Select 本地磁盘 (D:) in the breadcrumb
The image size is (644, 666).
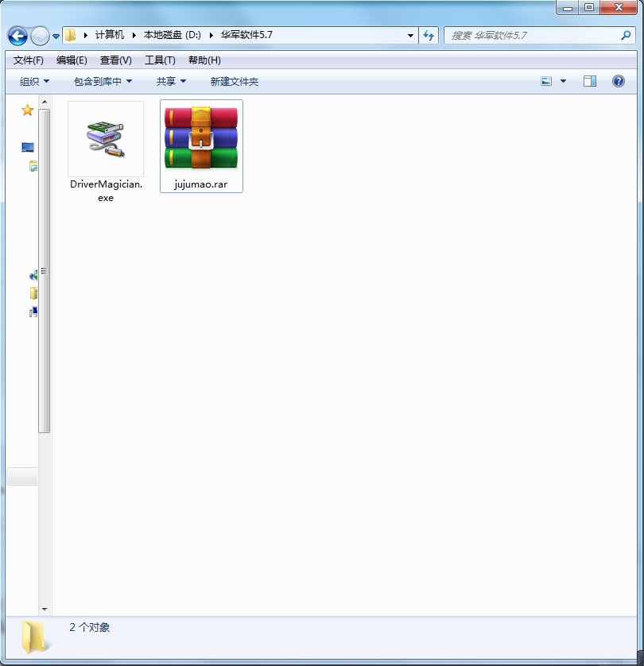click(x=172, y=35)
